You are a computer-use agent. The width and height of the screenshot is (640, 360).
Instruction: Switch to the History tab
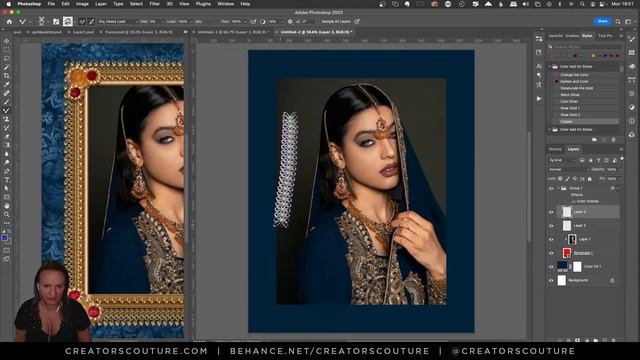[x=555, y=149]
